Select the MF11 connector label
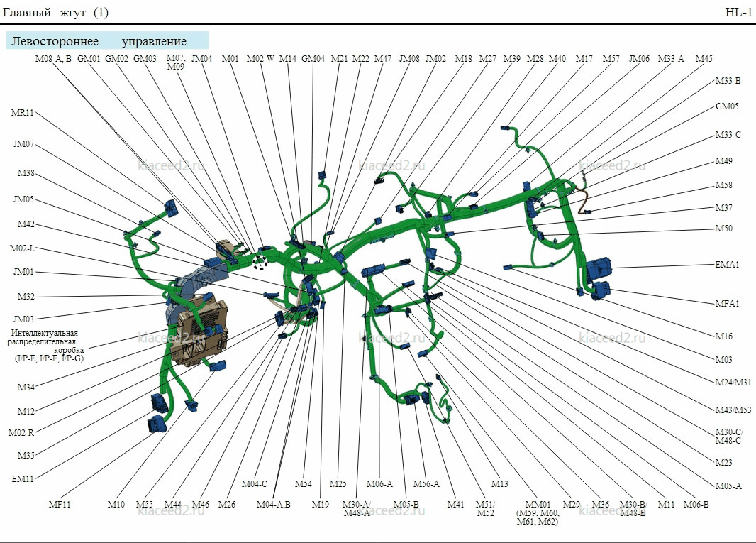This screenshot has height=543, width=756. pyautogui.click(x=60, y=505)
